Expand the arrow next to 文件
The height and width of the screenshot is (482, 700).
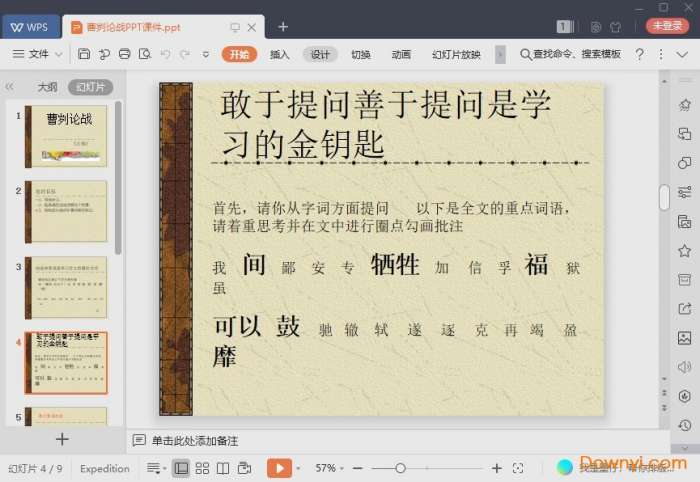click(x=58, y=54)
